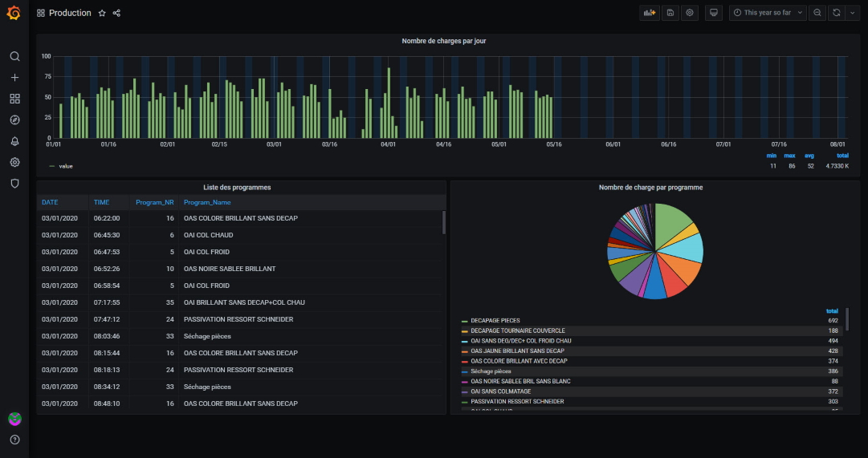868x458 pixels.
Task: Open the Alerting bell icon
Action: (15, 141)
